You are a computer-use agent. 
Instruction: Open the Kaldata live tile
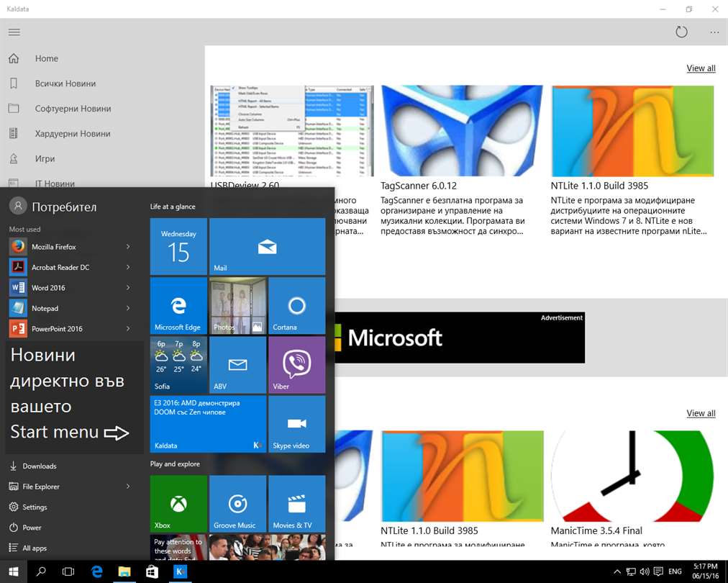[x=208, y=424]
